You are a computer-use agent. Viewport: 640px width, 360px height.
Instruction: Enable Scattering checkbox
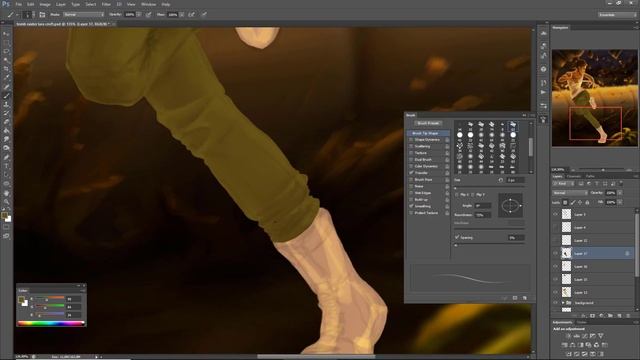coord(411,146)
